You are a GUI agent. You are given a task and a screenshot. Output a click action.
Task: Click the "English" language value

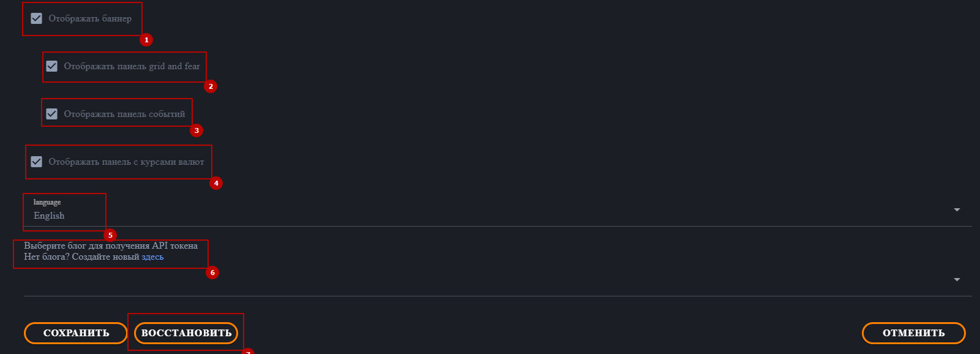[49, 216]
